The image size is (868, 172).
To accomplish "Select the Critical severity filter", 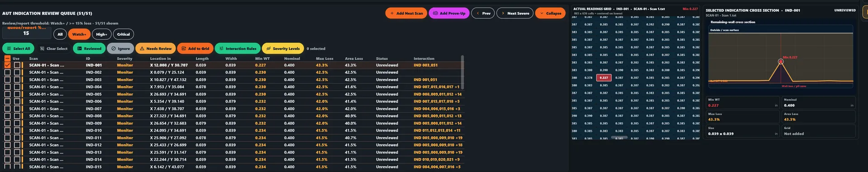I will coord(123,34).
